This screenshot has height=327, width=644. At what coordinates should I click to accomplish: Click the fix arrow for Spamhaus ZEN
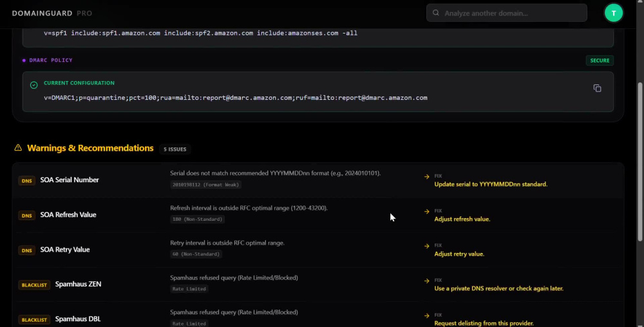coord(427,281)
